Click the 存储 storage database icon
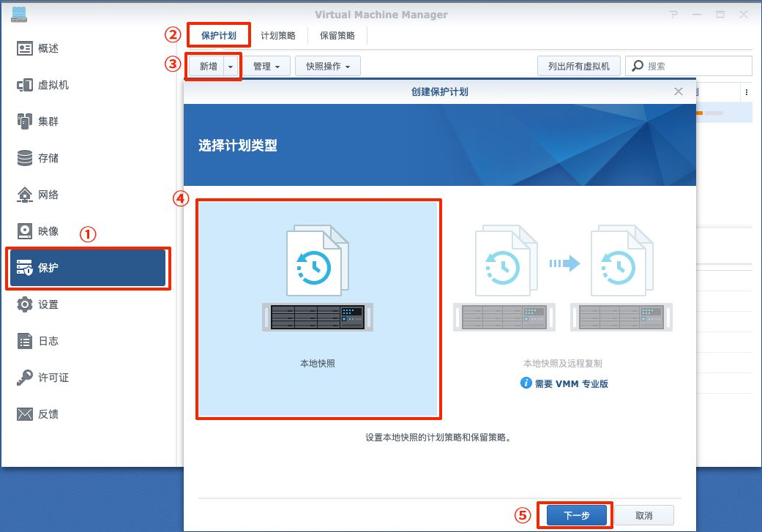 (x=25, y=158)
